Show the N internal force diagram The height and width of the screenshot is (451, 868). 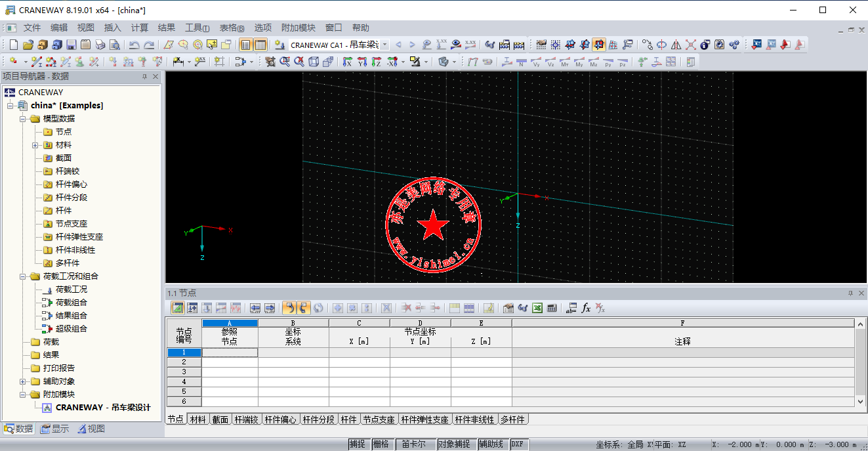[x=522, y=62]
